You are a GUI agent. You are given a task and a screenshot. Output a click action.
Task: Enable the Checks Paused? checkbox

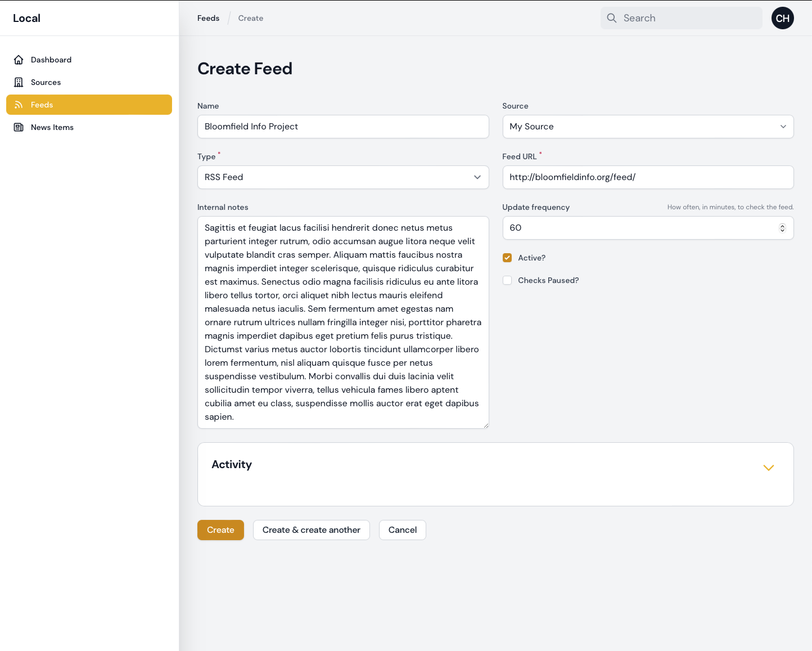click(x=507, y=280)
